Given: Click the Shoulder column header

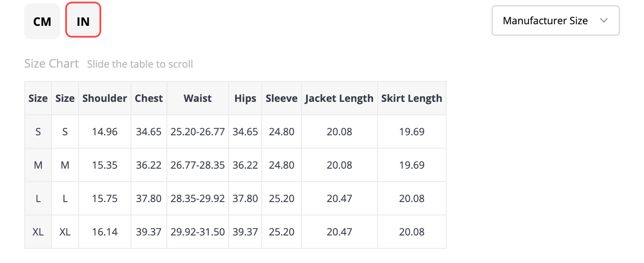Looking at the screenshot, I should tap(105, 98).
